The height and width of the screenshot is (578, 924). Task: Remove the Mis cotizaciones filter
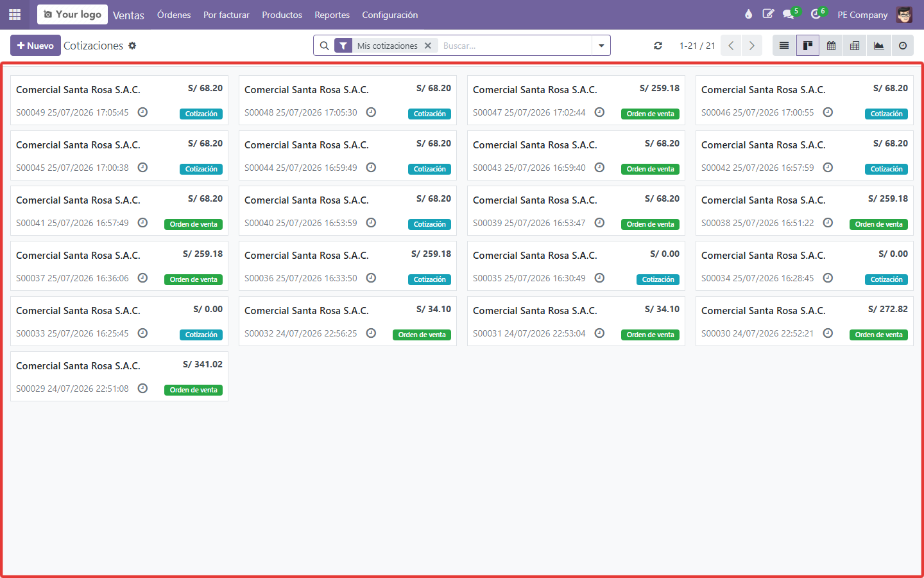(428, 46)
